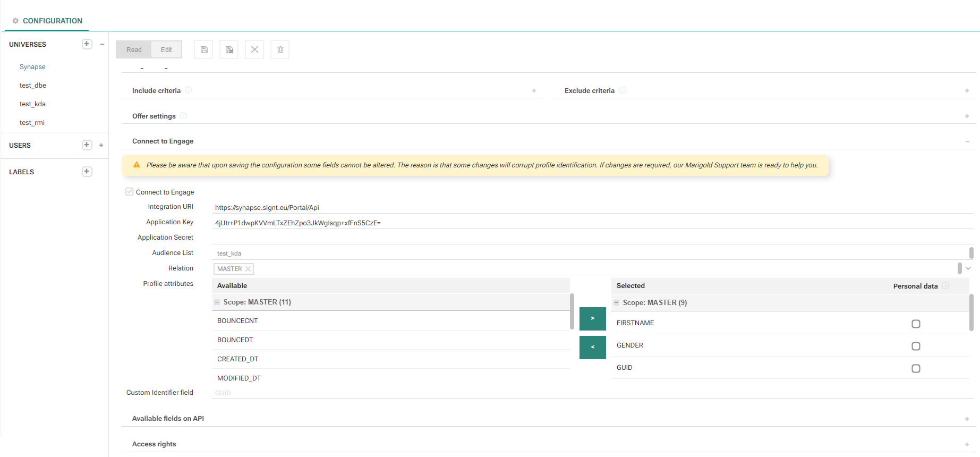Click the Cancel X icon in toolbar
This screenshot has height=457, width=980.
[x=254, y=49]
